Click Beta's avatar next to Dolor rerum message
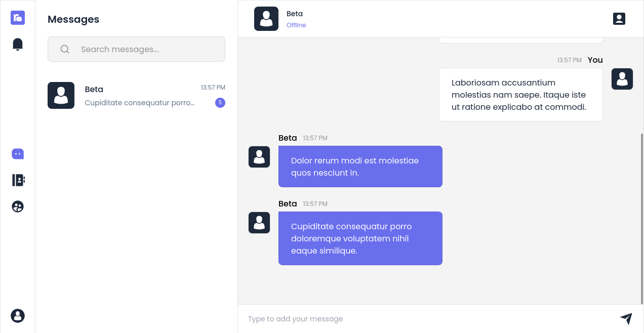This screenshot has height=333, width=644. [x=259, y=157]
